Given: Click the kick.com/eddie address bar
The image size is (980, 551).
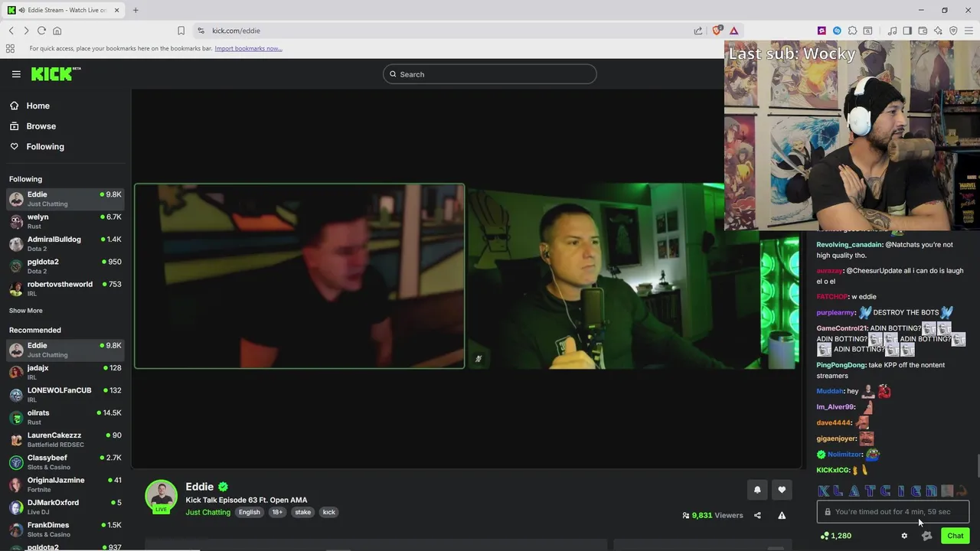Looking at the screenshot, I should pos(444,31).
